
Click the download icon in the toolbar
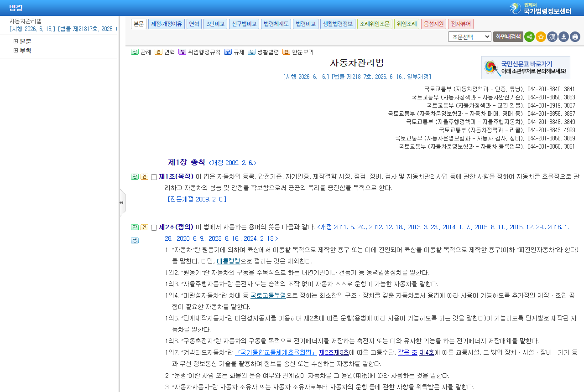pos(563,37)
